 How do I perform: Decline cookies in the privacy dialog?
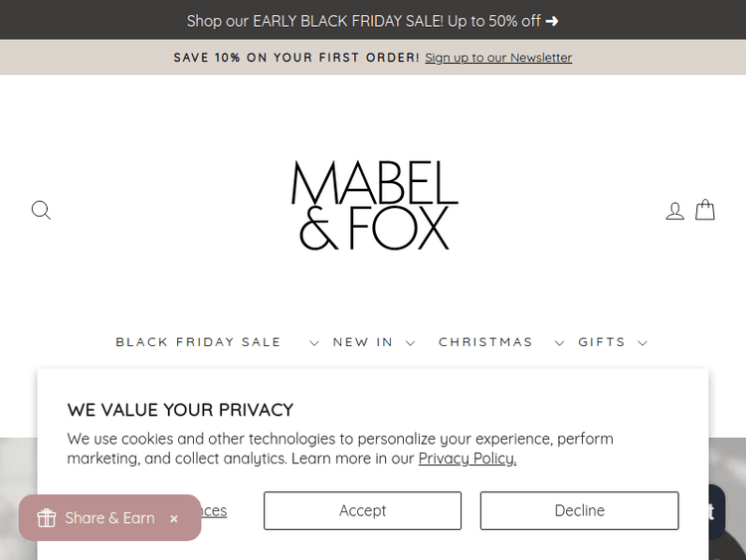point(579,510)
